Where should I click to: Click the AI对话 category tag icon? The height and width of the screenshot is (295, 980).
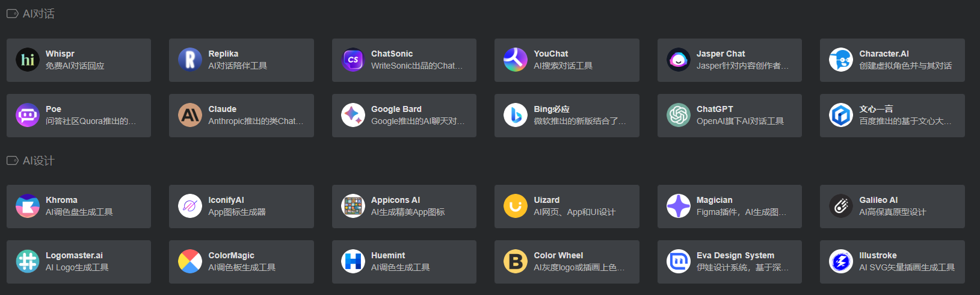(13, 13)
